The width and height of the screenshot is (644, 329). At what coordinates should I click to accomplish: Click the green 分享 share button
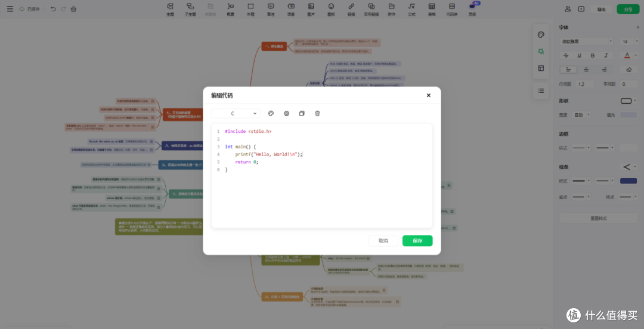pos(628,10)
